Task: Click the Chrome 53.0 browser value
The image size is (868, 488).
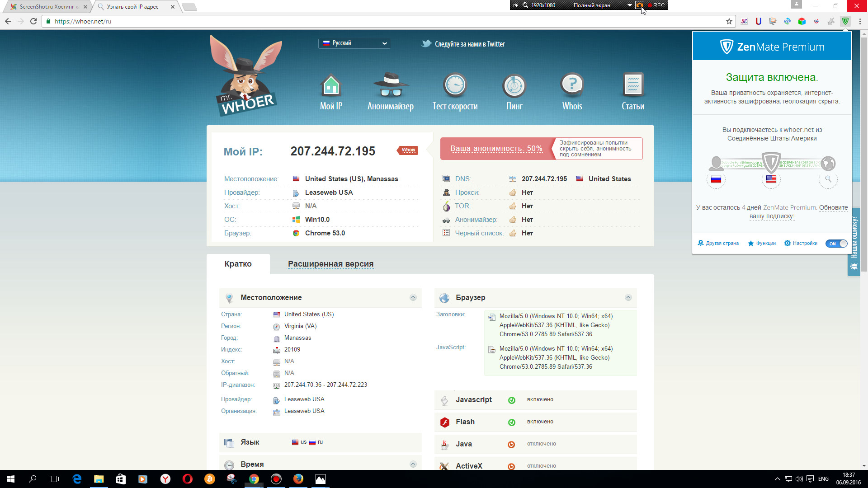Action: 325,233
